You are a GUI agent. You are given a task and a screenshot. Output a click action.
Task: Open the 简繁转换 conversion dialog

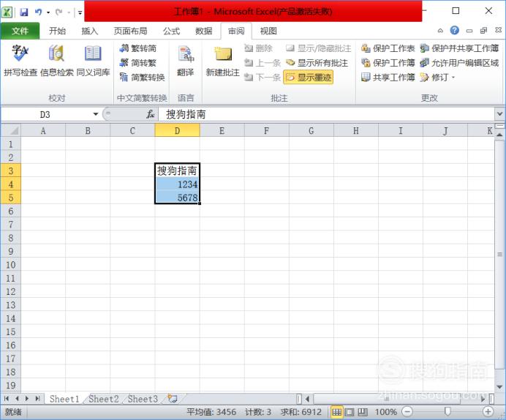click(x=142, y=77)
